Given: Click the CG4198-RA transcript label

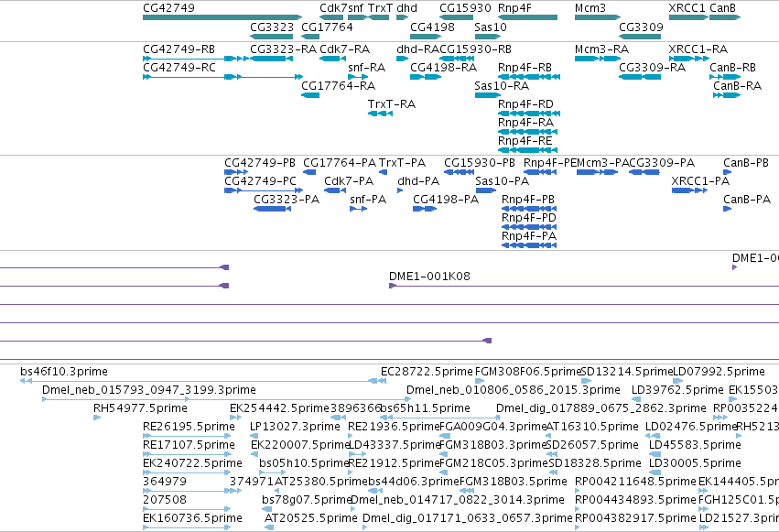Looking at the screenshot, I should (x=444, y=68).
